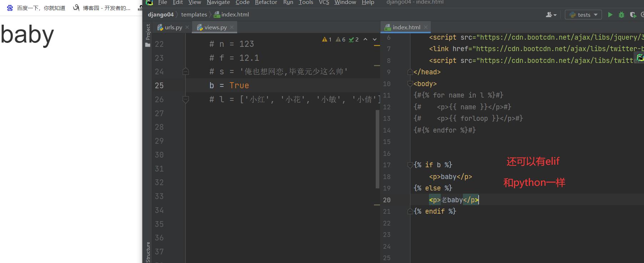Click the PyCharm logo icon in title bar
This screenshot has height=263, width=644.
(x=149, y=2)
